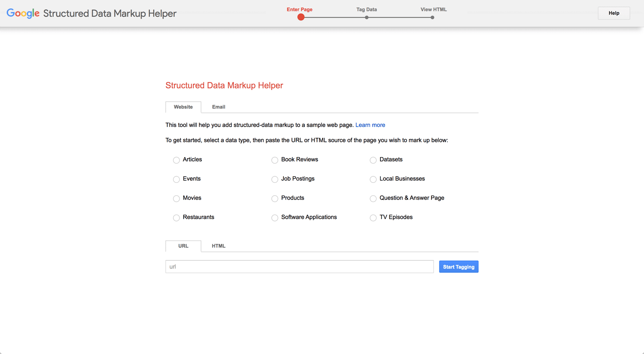
Task: Click the Start Tagging button
Action: [x=459, y=267]
